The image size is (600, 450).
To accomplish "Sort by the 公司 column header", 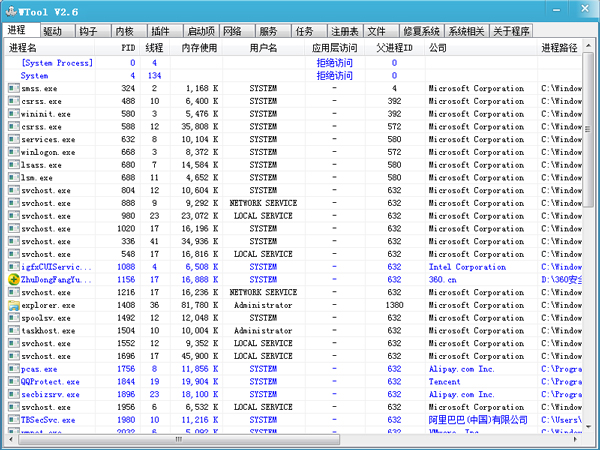I will (x=481, y=48).
